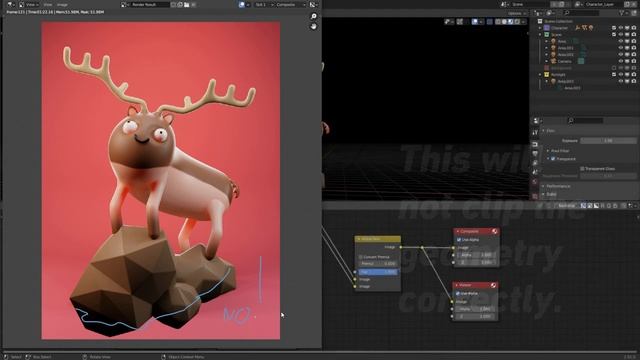Click the Rimlight collection icon
The image size is (640, 360).
pos(547,75)
